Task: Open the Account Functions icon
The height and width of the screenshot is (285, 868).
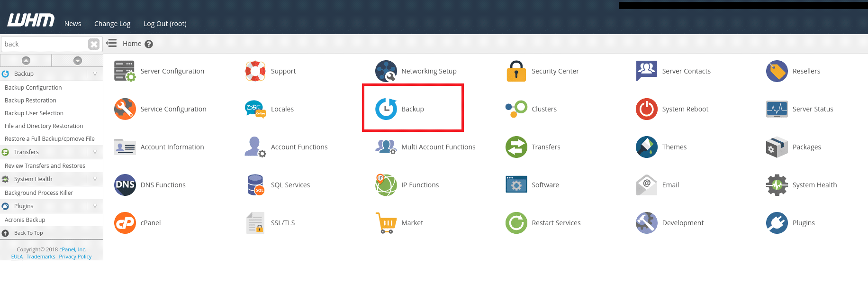Action: pos(255,147)
